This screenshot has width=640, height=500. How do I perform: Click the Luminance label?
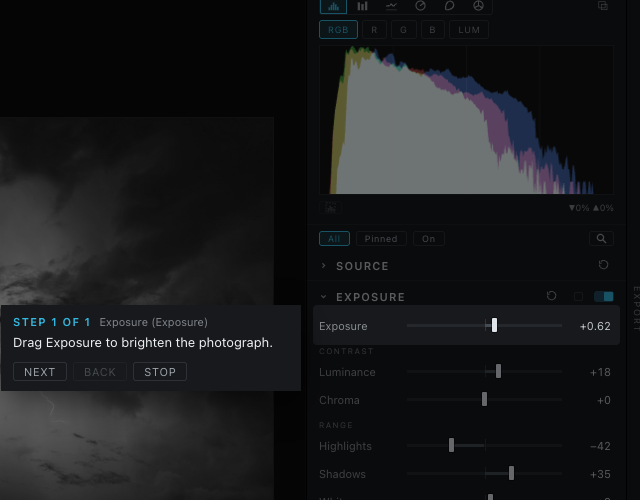tap(347, 372)
